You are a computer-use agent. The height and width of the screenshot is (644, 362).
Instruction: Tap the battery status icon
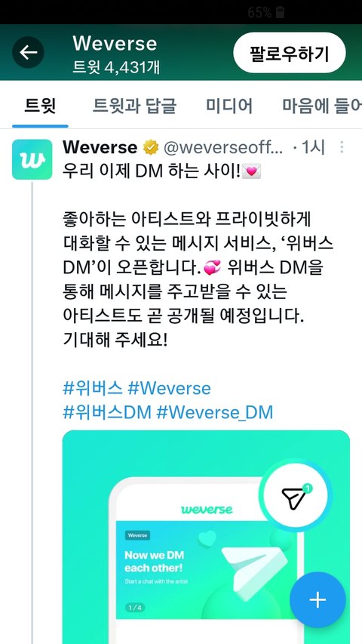(x=281, y=13)
